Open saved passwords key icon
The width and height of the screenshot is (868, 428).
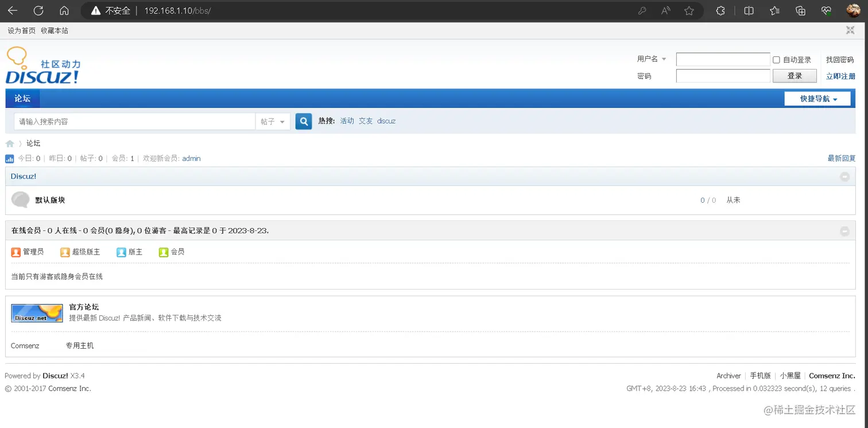tap(642, 11)
